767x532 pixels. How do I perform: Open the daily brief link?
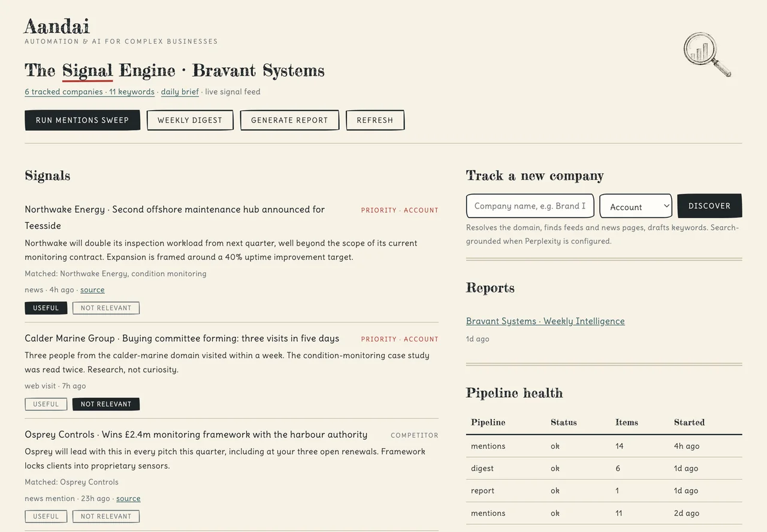click(x=180, y=92)
